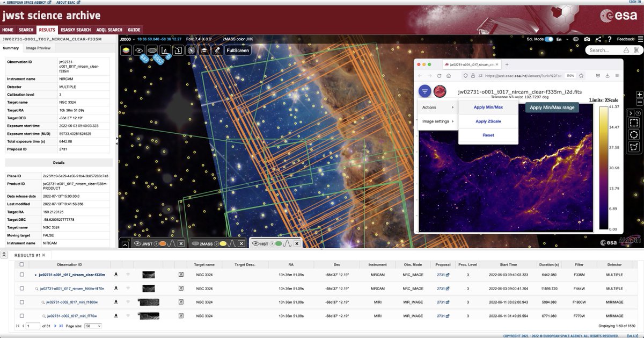Open the Page size 50 dropdown
Viewport: 644px width, 338px height.
click(93, 326)
